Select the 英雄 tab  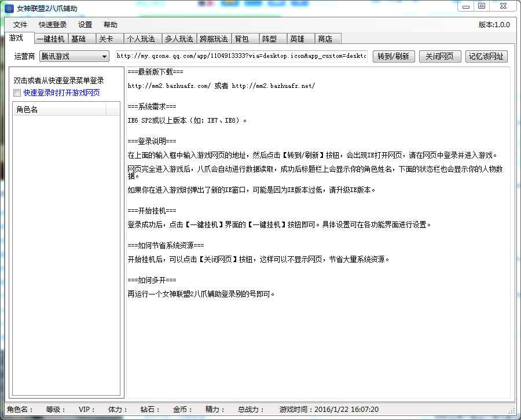click(x=297, y=39)
